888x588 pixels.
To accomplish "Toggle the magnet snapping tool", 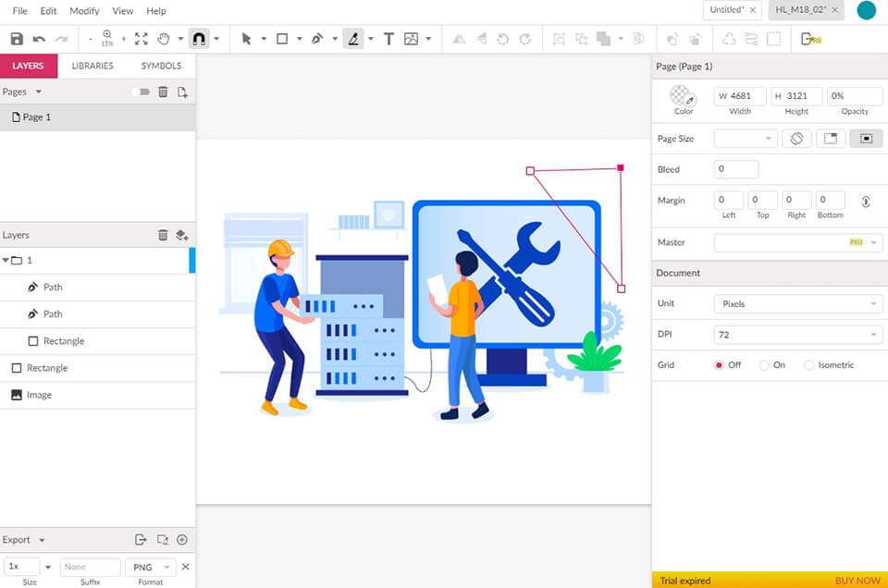I will (x=198, y=39).
